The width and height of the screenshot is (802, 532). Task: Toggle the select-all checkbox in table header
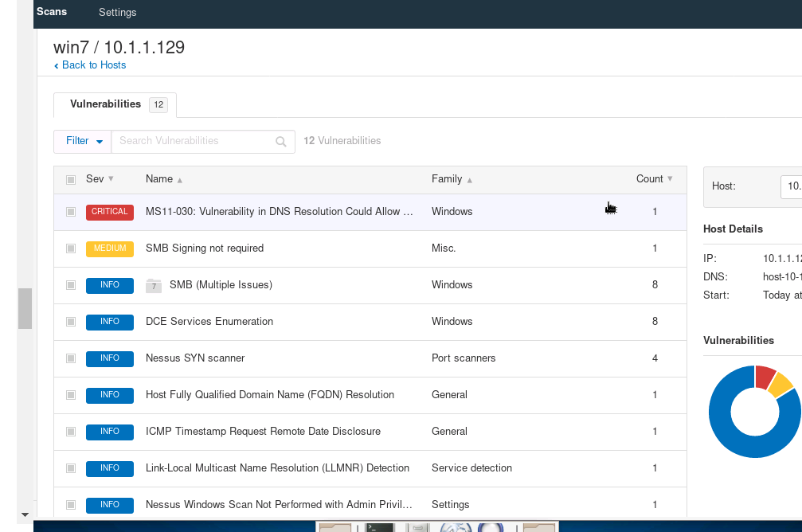coord(71,179)
